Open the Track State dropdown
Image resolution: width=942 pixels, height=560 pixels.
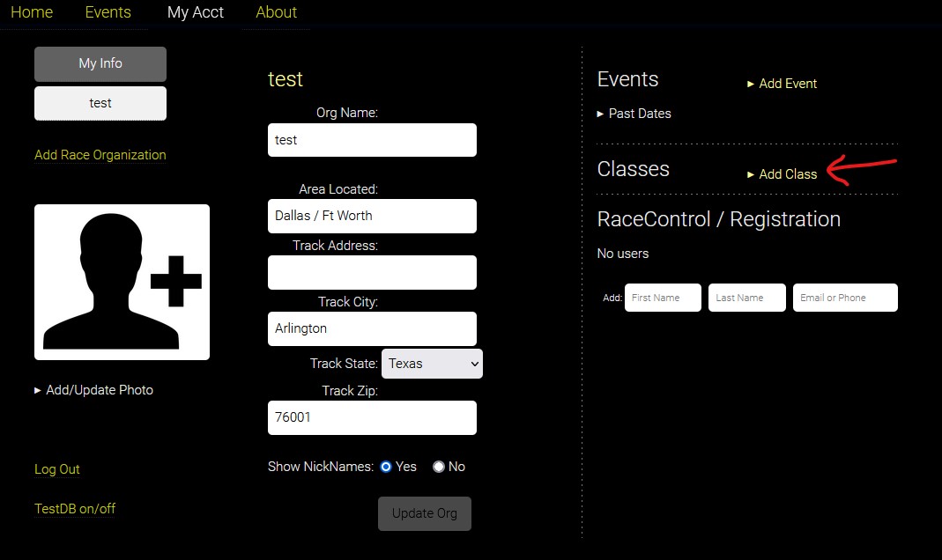click(432, 364)
